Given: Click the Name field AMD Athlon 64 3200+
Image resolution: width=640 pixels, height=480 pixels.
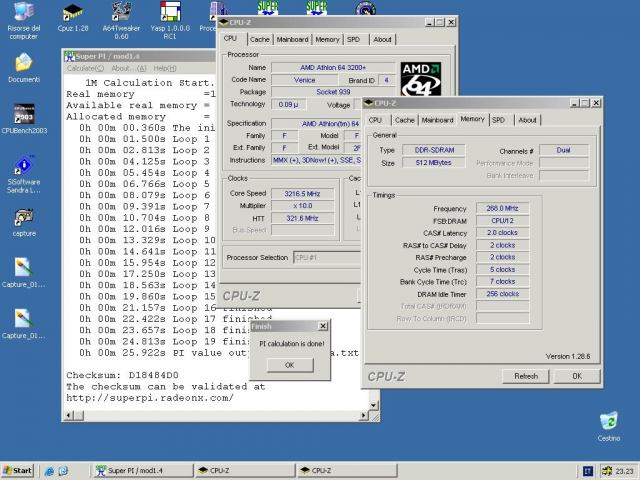Looking at the screenshot, I should pos(333,67).
